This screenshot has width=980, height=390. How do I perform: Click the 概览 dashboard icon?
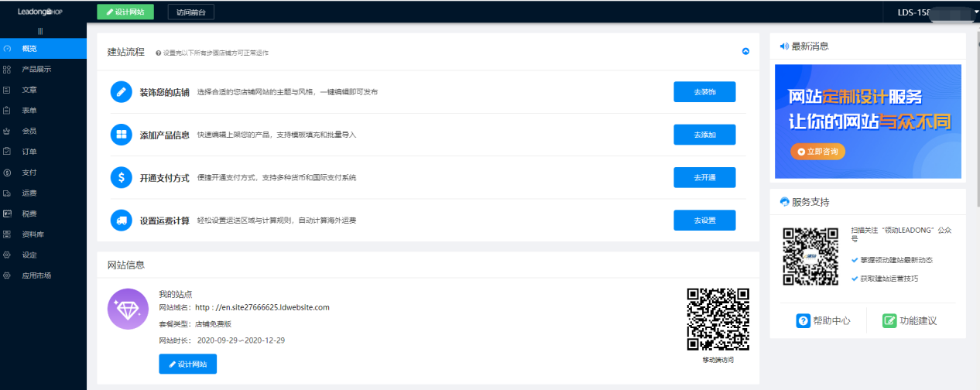pyautogui.click(x=7, y=49)
